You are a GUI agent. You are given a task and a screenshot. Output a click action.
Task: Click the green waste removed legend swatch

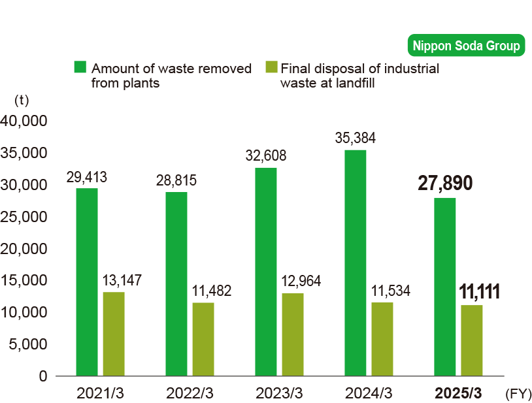80,69
